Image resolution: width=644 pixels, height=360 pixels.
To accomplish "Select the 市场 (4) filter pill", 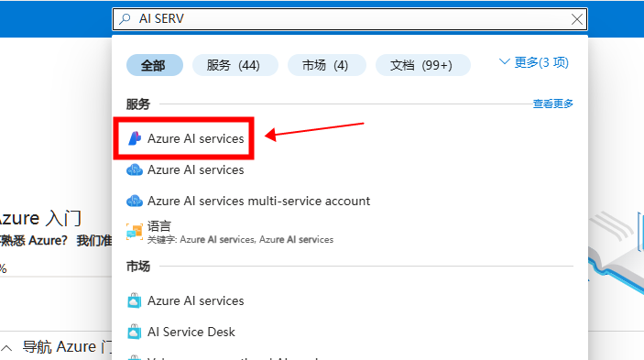I will (x=326, y=65).
